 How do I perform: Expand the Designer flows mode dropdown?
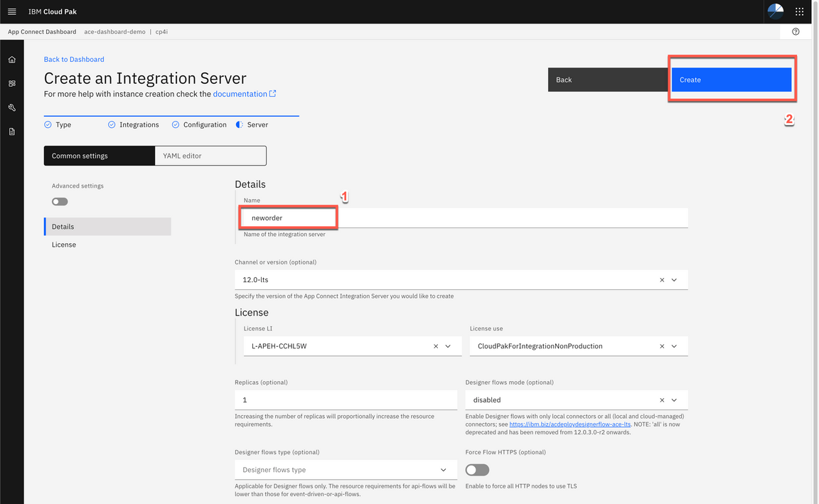click(x=675, y=400)
